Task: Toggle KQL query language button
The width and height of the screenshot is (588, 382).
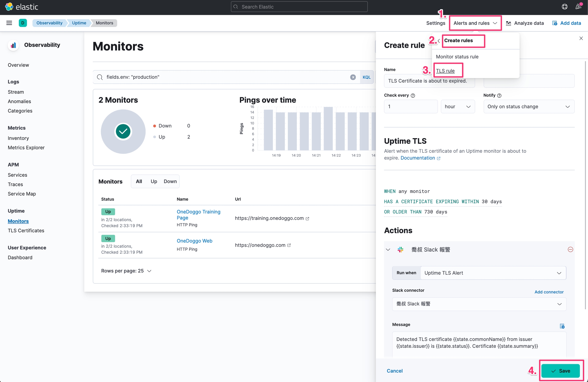Action: click(366, 77)
